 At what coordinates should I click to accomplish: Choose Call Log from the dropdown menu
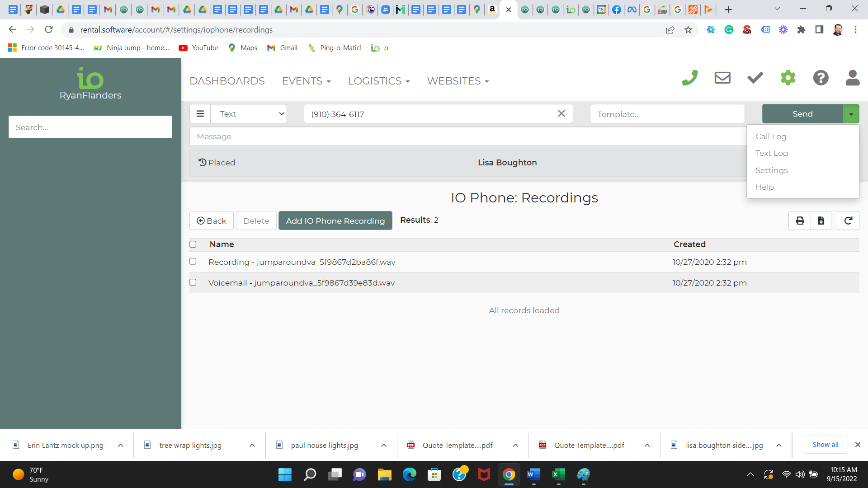point(771,136)
